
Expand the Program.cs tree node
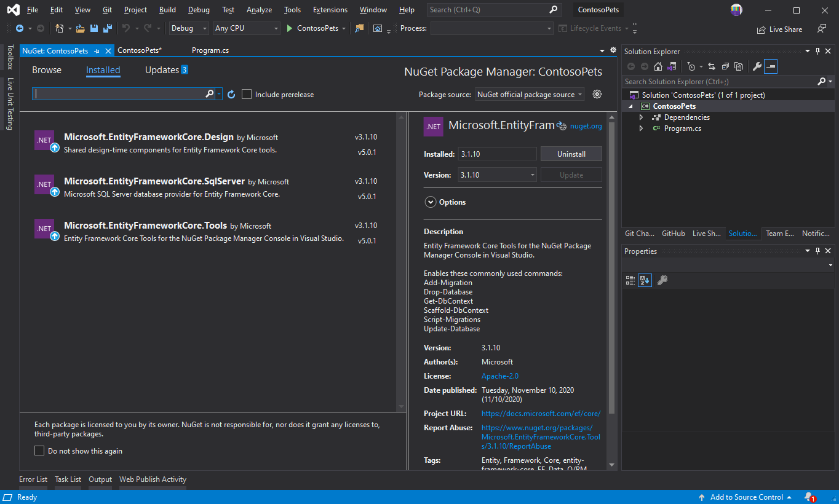point(641,128)
